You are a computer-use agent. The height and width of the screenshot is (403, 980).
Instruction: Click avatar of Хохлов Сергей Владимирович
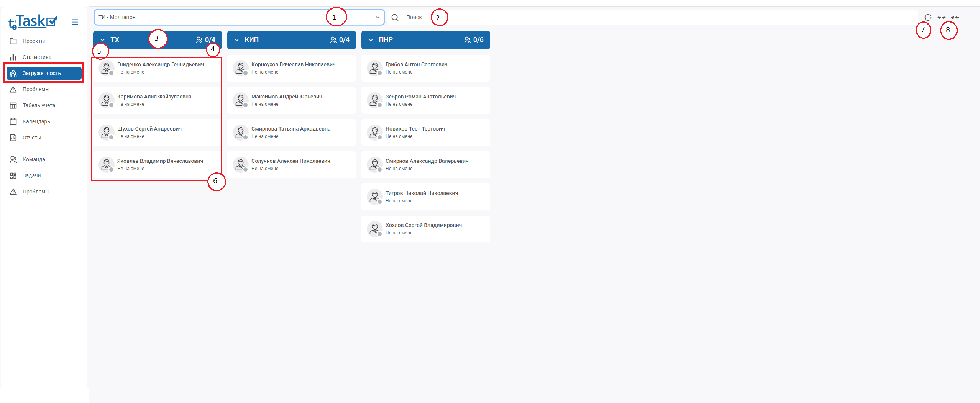pos(374,229)
